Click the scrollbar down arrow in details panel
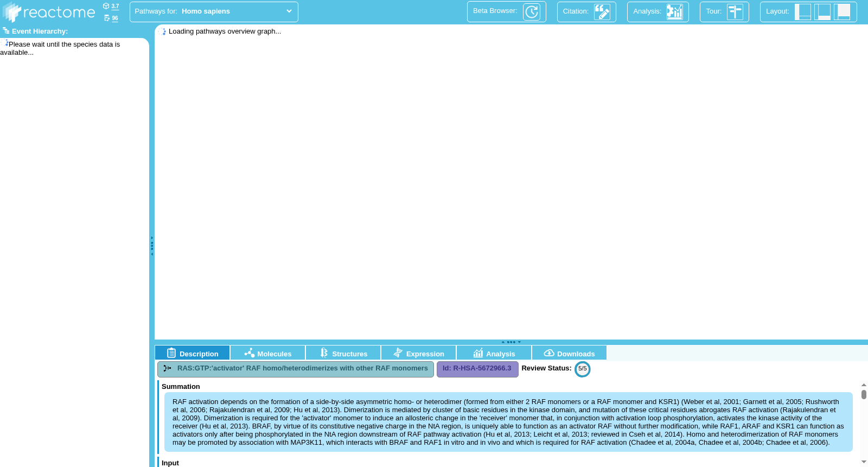 [864, 462]
